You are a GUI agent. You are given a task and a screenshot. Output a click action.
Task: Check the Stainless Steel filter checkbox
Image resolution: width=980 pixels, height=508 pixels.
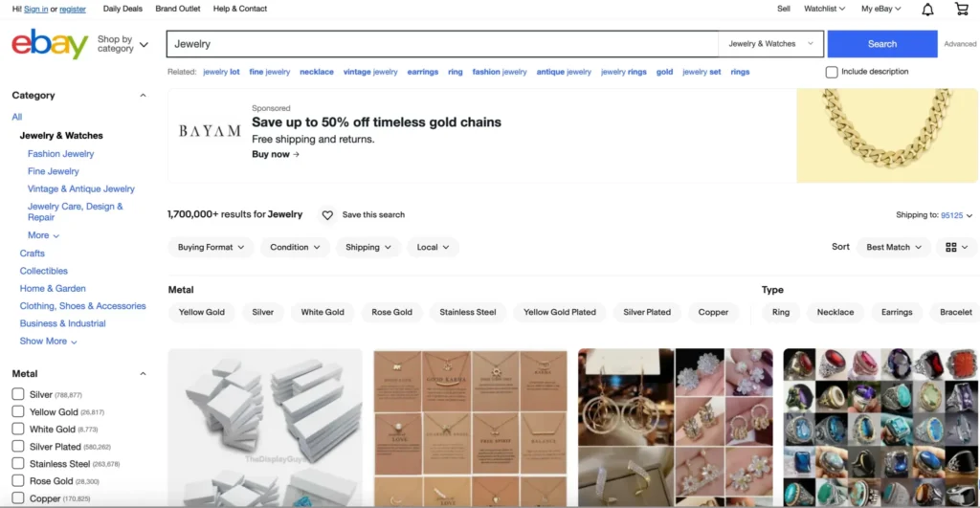(18, 464)
